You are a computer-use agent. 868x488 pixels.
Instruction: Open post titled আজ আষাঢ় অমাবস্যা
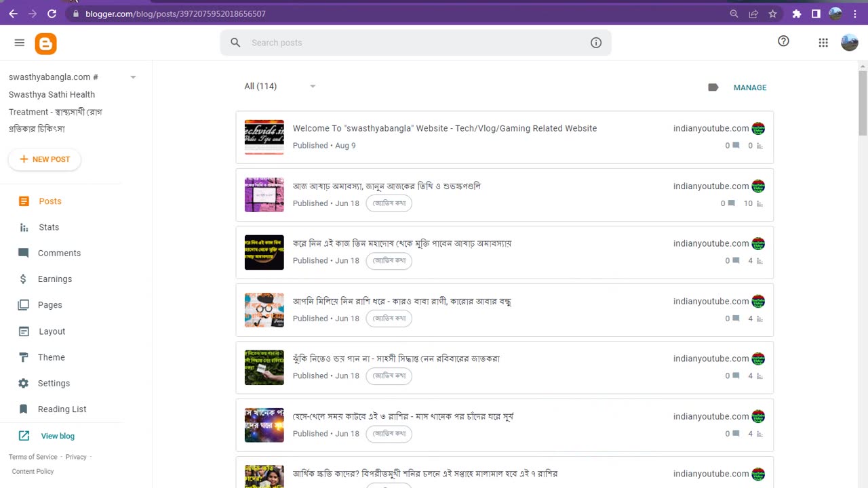pyautogui.click(x=387, y=186)
